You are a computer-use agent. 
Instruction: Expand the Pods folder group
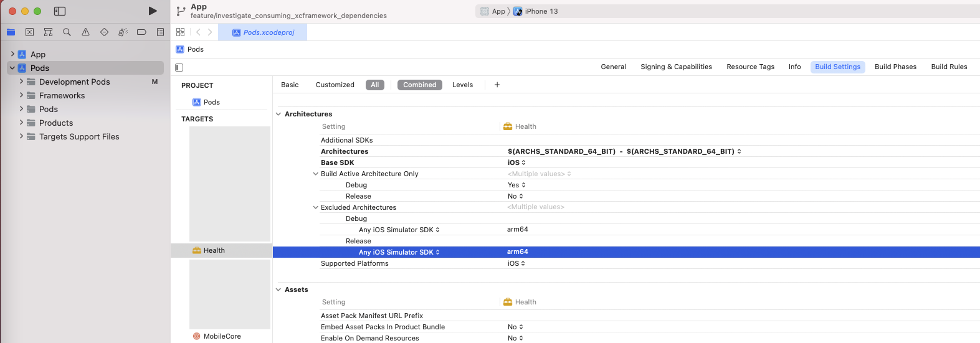coord(21,109)
